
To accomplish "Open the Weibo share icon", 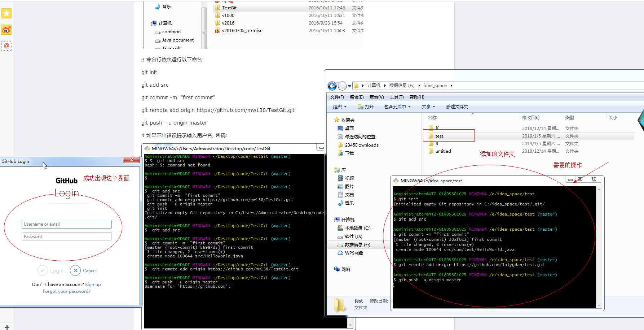I will click(x=6, y=30).
